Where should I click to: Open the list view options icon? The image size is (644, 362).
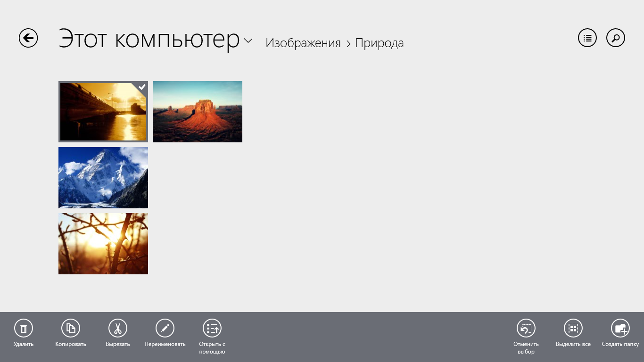(587, 38)
